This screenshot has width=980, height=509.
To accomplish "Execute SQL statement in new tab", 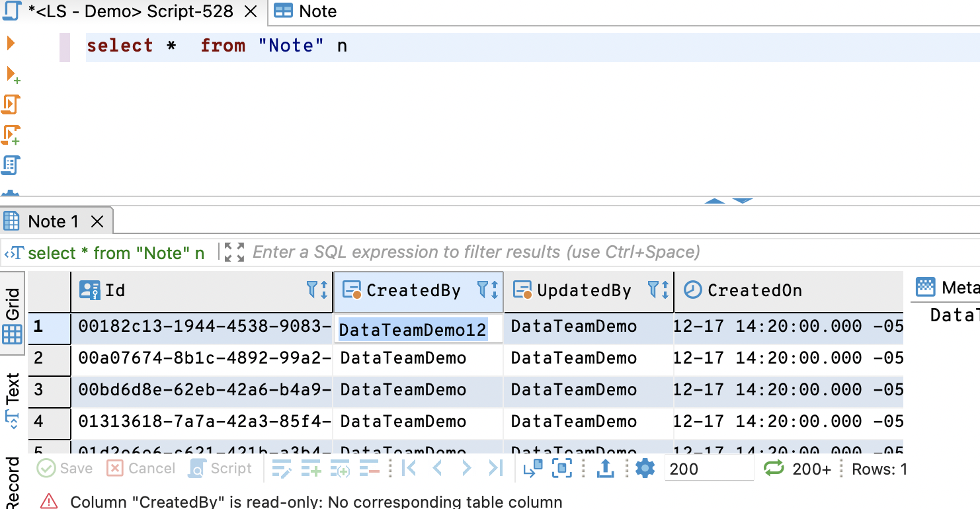I will (x=13, y=74).
